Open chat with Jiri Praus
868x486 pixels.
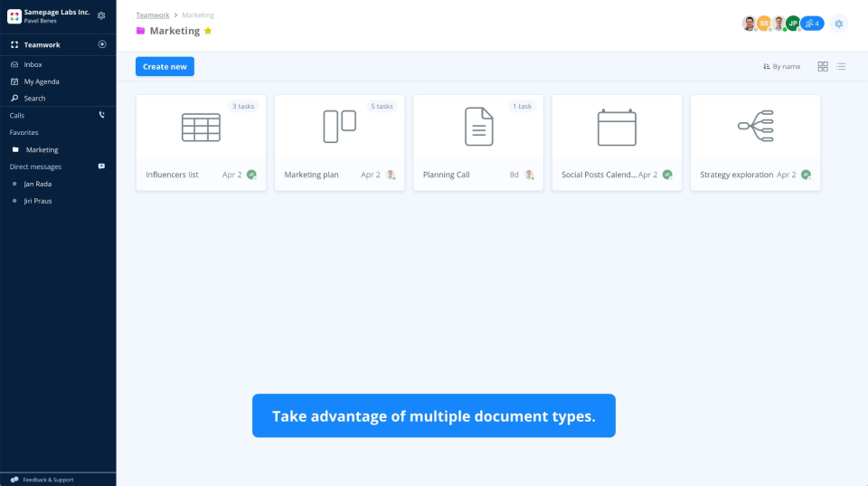[x=38, y=201]
